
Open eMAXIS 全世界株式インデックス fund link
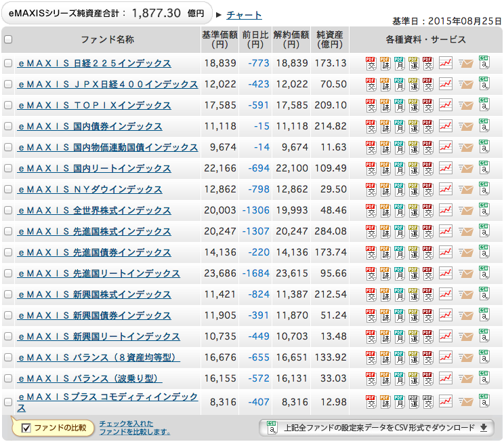(x=94, y=210)
